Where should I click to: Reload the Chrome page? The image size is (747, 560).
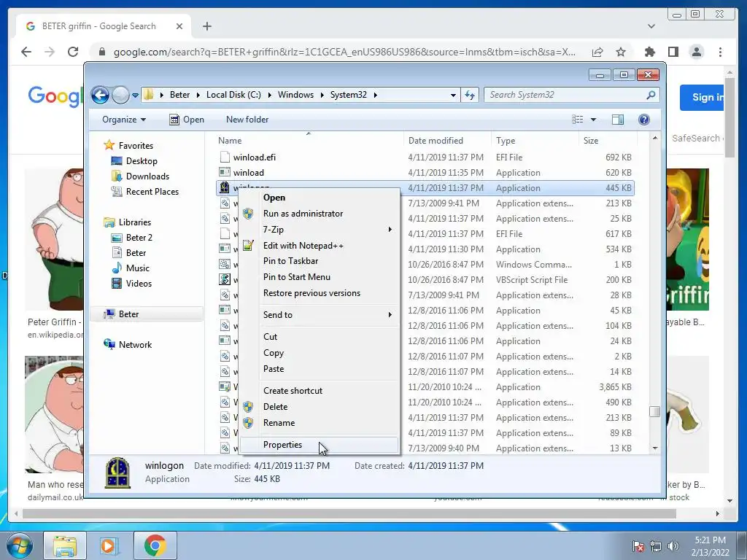(73, 52)
